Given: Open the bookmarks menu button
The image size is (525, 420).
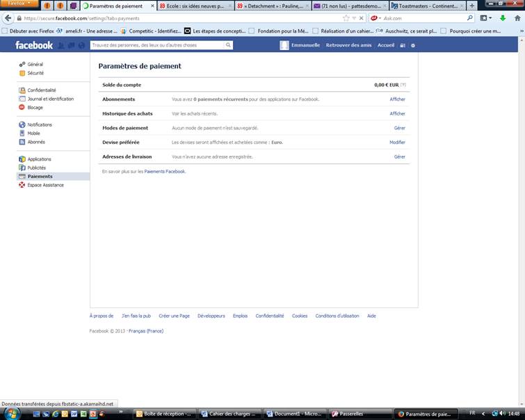Looking at the screenshot, I should tap(485, 18).
